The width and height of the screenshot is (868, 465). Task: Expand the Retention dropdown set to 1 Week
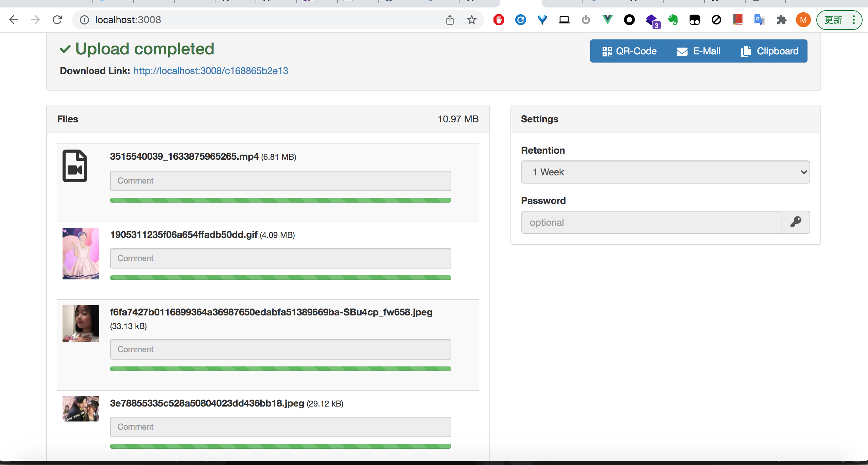coord(665,172)
